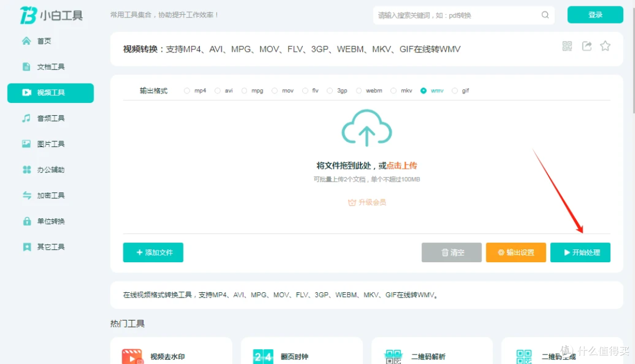Click the four-dot icon beside 办公辅助

pyautogui.click(x=26, y=169)
